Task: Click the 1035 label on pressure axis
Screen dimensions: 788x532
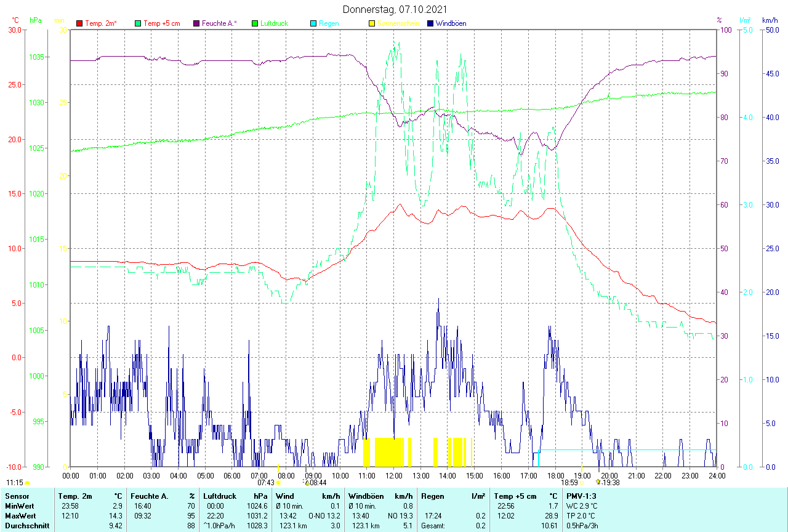Action: 37,57
